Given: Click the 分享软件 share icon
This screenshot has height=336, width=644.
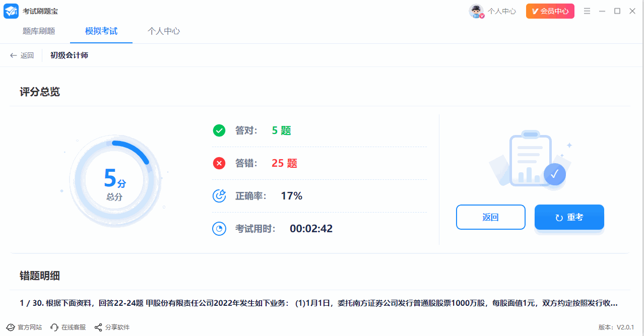Looking at the screenshot, I should pos(98,327).
